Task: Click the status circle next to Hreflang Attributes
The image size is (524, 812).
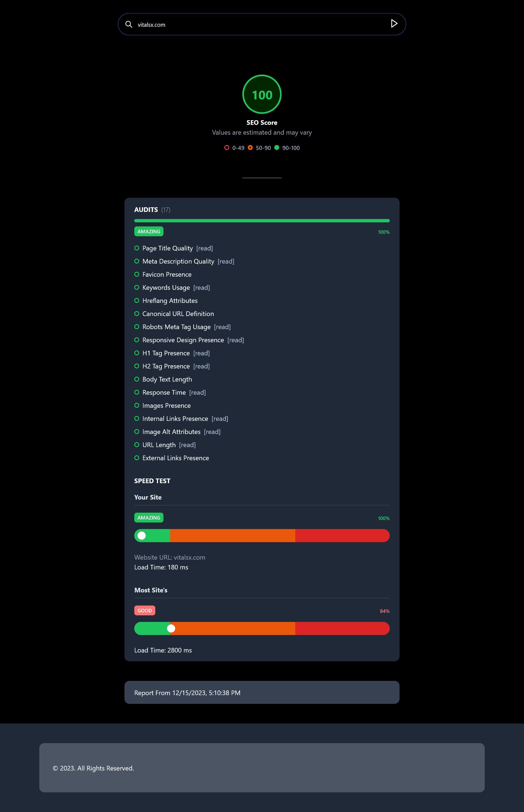Action: click(x=137, y=300)
